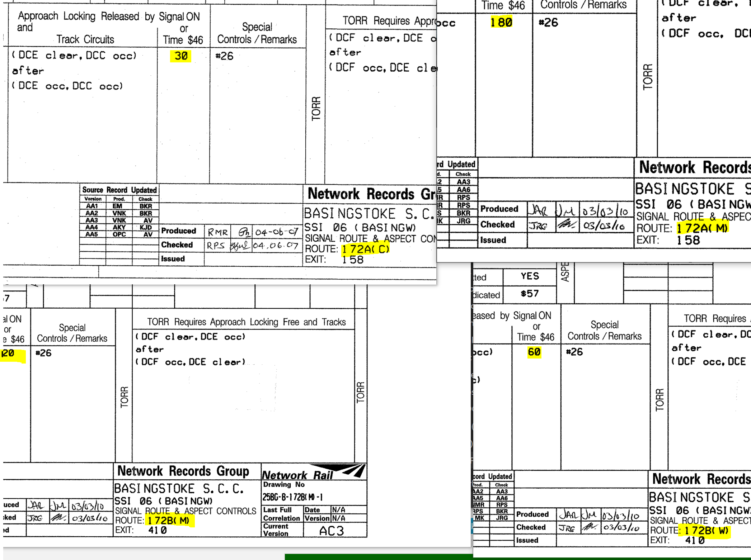Click 'Approach Locking Released by Signal ON' heading
The image size is (751, 560).
click(109, 16)
